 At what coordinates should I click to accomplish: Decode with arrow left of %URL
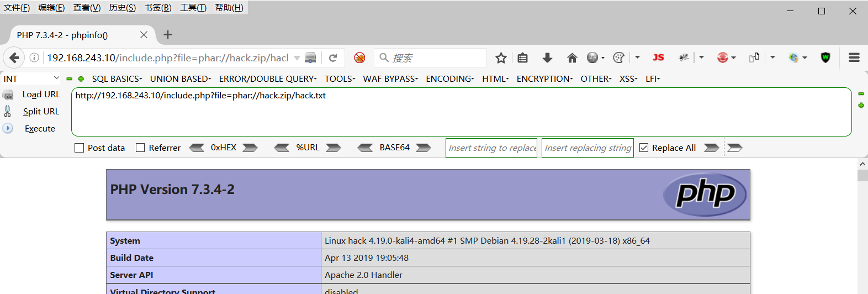(x=282, y=148)
